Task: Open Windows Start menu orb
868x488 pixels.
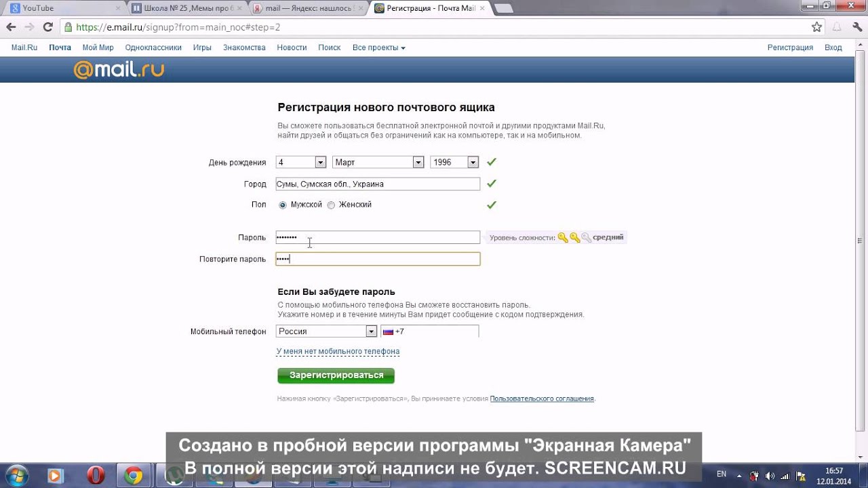Action: tap(16, 476)
